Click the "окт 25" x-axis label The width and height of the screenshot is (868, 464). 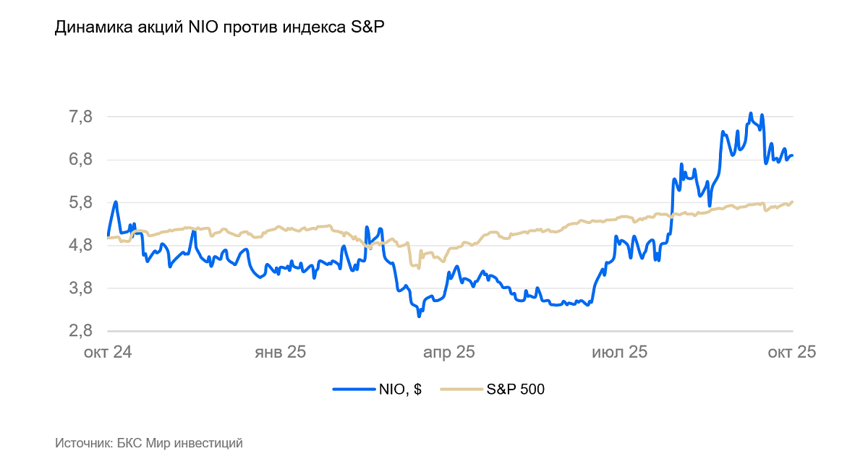[791, 352]
